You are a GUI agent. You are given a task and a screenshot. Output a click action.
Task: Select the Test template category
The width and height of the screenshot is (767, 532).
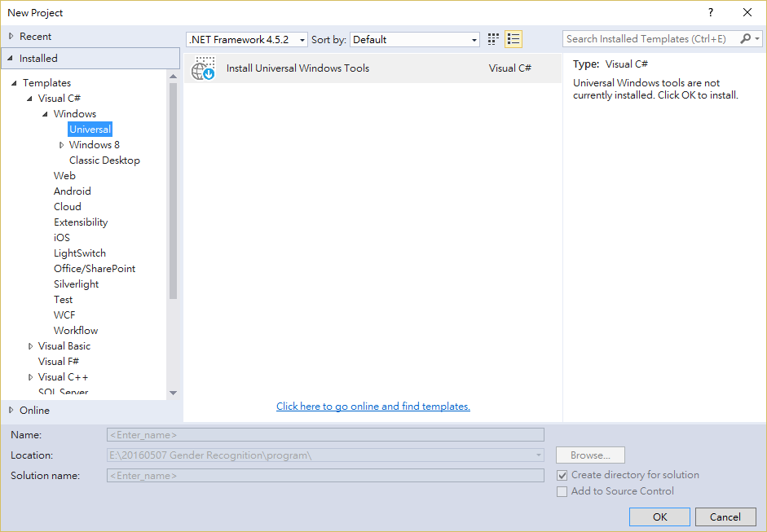[x=63, y=300]
